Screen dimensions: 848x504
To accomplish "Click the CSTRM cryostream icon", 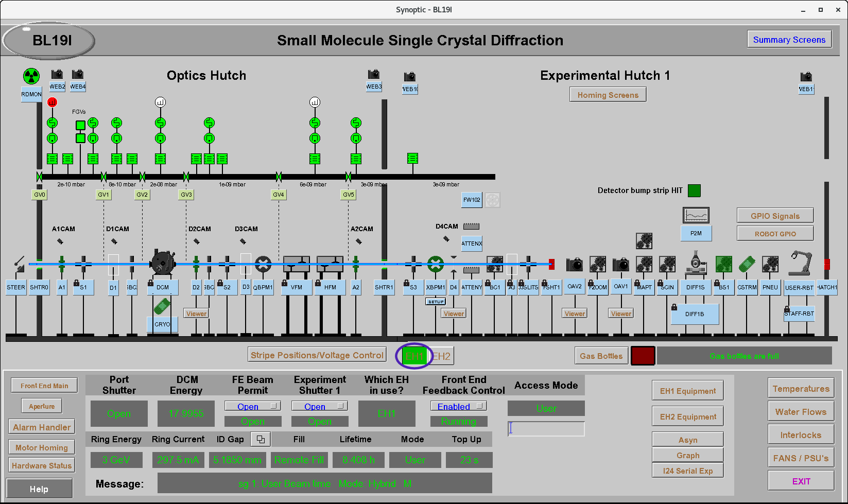I will coord(747,265).
